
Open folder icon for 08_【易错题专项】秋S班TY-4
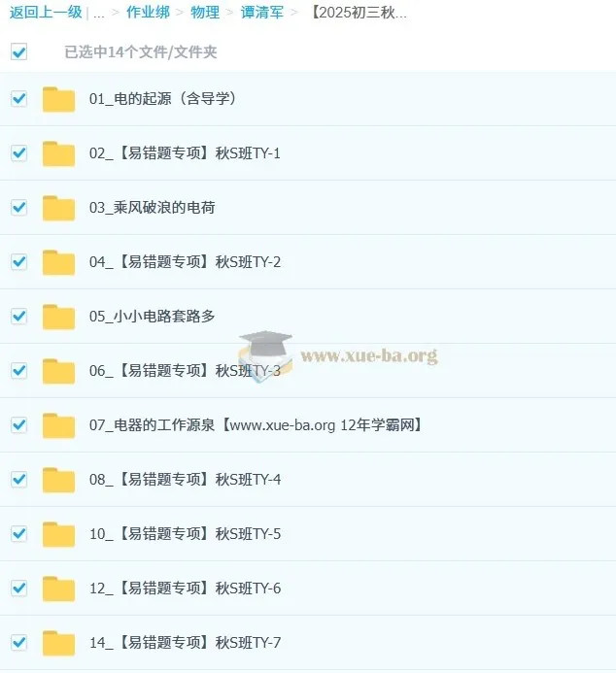59,480
